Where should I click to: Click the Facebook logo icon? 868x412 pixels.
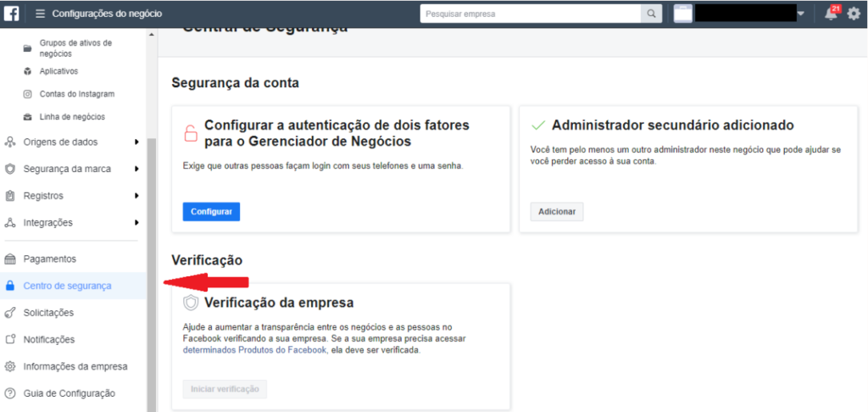click(x=12, y=14)
